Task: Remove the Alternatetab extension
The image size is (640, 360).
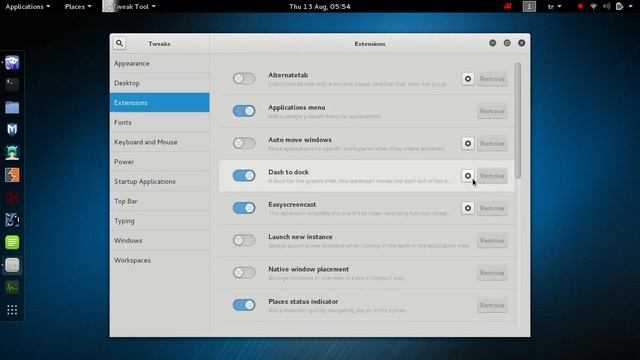Action: tap(492, 79)
